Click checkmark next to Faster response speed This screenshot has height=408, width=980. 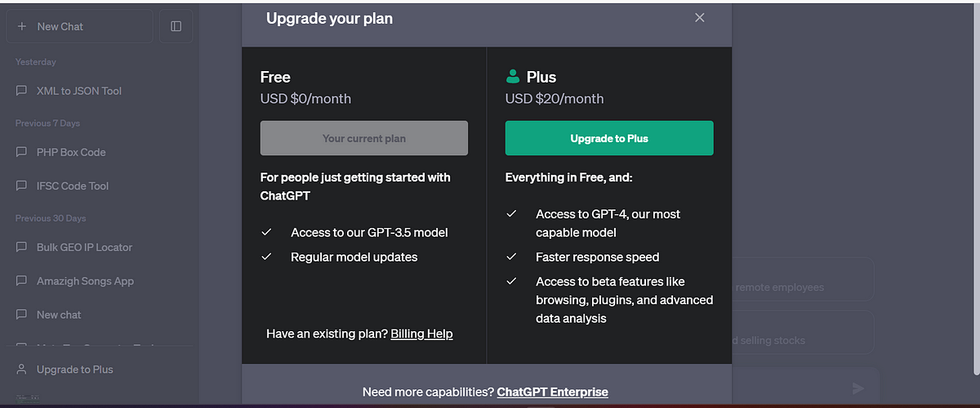pyautogui.click(x=511, y=257)
